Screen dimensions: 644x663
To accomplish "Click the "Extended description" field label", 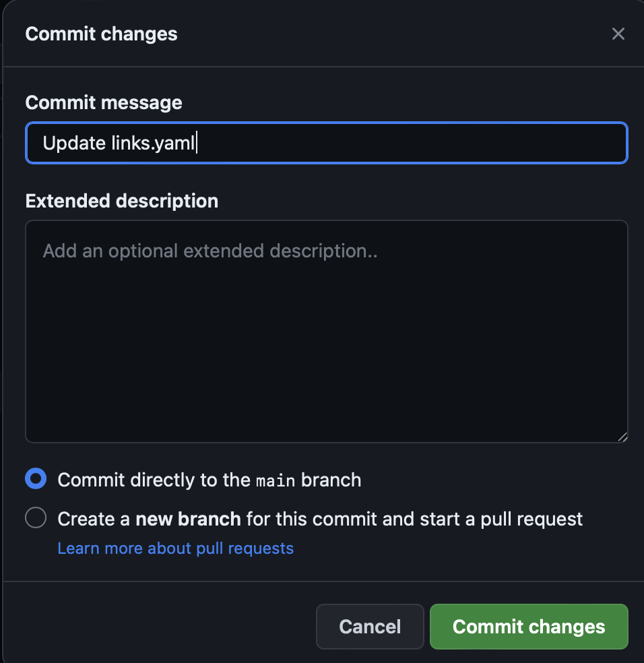I will tap(121, 201).
